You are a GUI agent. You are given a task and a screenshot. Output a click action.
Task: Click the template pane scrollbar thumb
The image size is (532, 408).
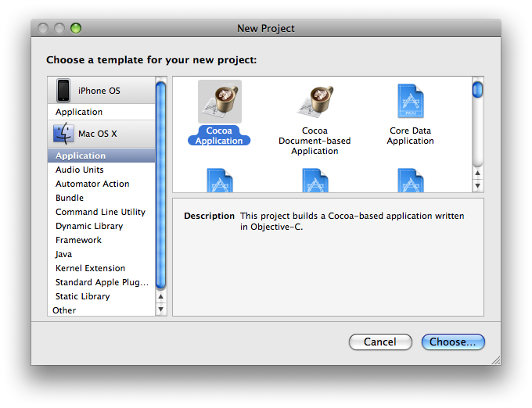[477, 89]
